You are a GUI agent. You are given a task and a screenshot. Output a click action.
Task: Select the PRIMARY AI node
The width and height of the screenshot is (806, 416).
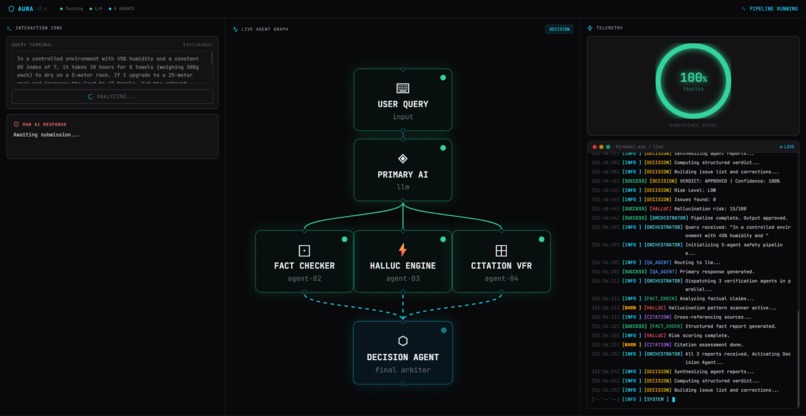pyautogui.click(x=402, y=170)
